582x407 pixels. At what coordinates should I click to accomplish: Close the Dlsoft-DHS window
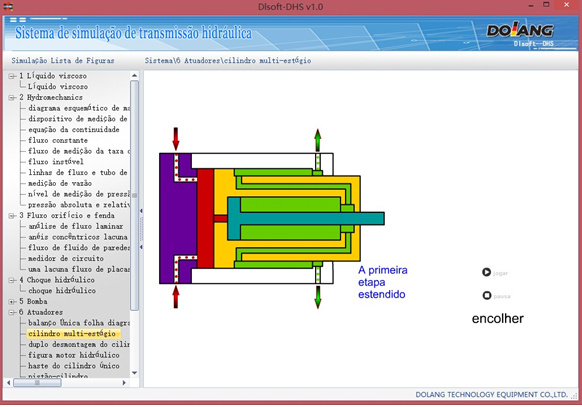566,5
